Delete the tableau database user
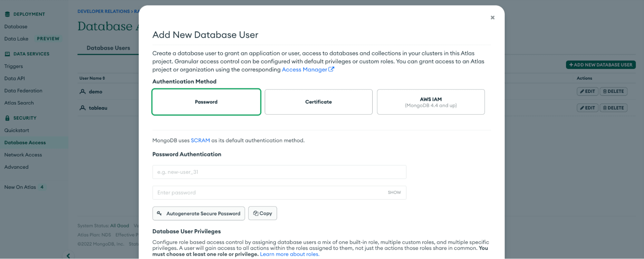Viewport: 644px width, 259px height. tap(613, 108)
